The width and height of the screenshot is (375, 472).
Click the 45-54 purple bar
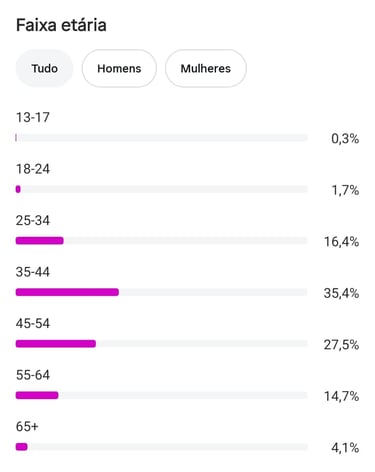coord(56,344)
